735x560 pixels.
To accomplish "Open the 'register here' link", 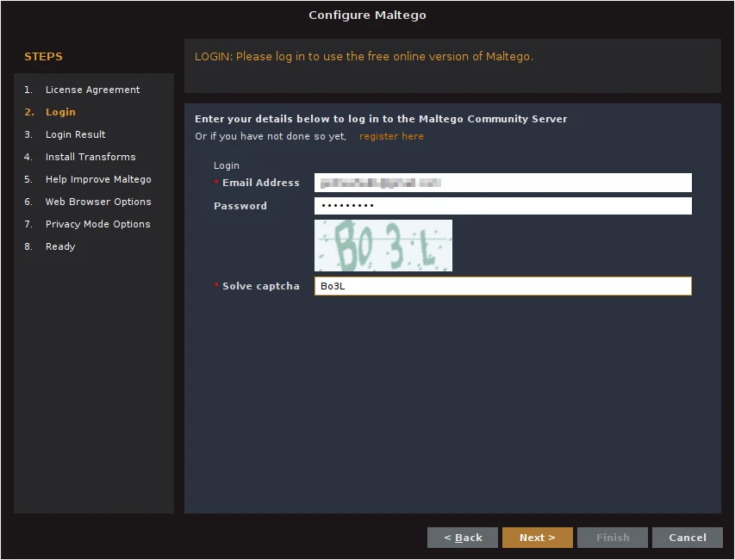I will (391, 136).
